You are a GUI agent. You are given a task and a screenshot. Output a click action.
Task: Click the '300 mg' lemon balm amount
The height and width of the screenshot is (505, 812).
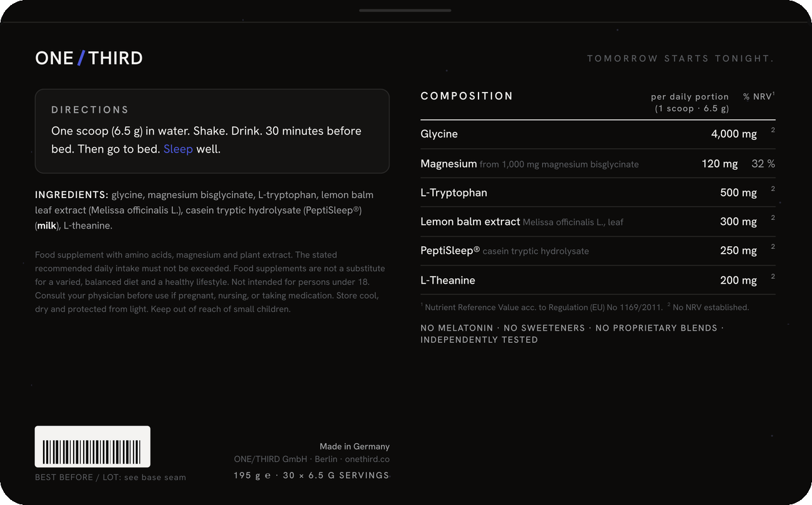tap(738, 222)
